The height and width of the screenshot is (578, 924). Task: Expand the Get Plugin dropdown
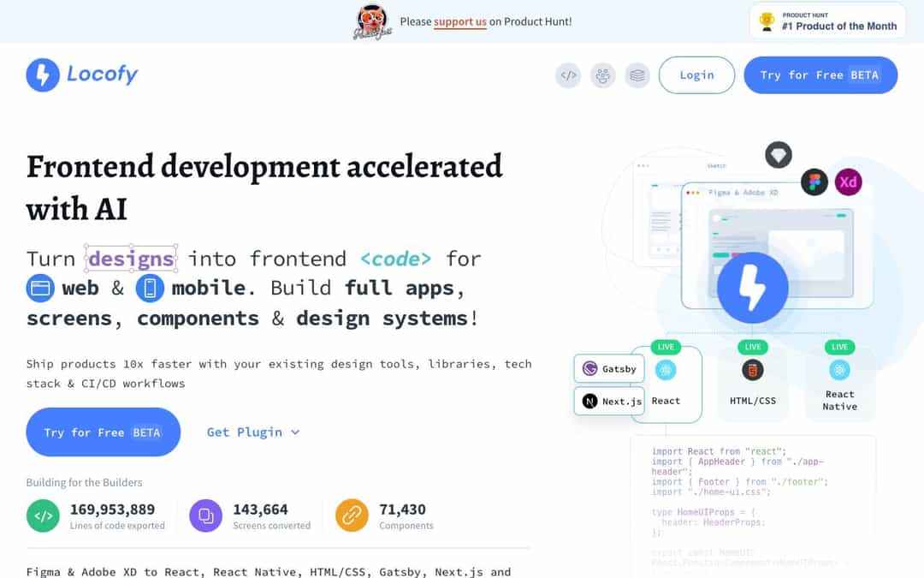253,432
